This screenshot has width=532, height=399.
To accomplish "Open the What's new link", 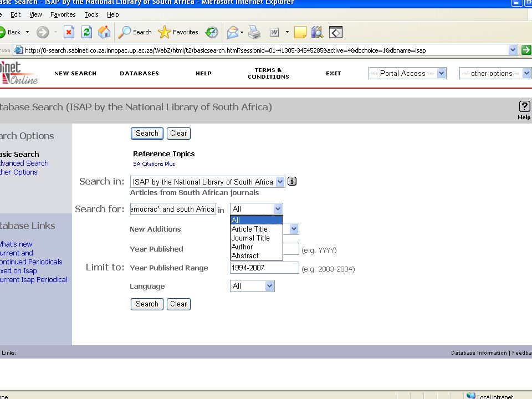I will 16,244.
